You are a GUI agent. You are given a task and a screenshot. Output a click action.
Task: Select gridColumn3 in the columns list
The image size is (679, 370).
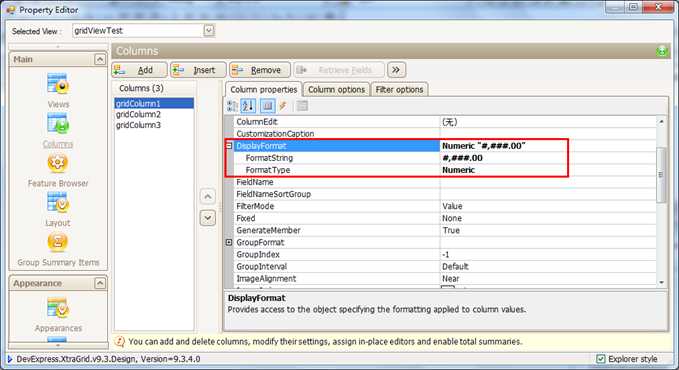click(x=154, y=125)
